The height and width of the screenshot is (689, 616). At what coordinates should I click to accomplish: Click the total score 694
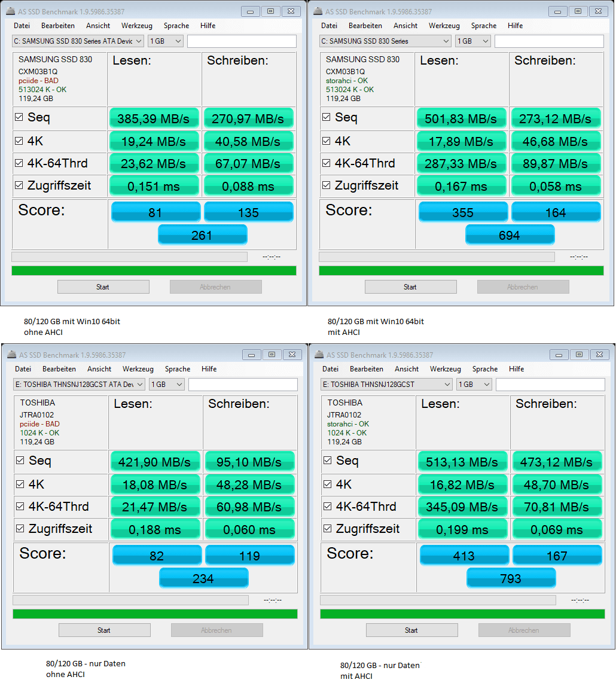pos(510,235)
